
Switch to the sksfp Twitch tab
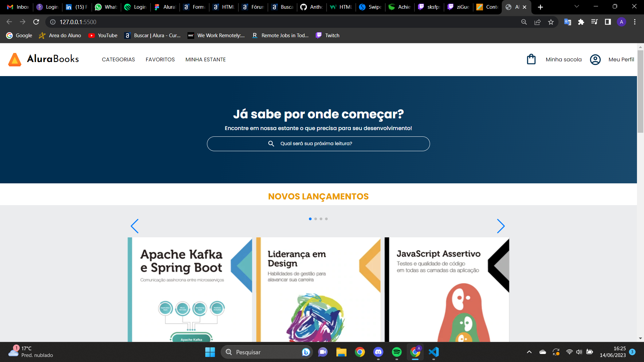pyautogui.click(x=429, y=7)
